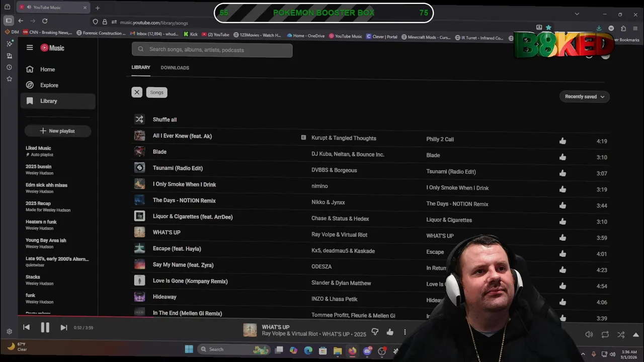The height and width of the screenshot is (362, 644).
Task: Open the hamburger guide menu
Action: (x=30, y=48)
